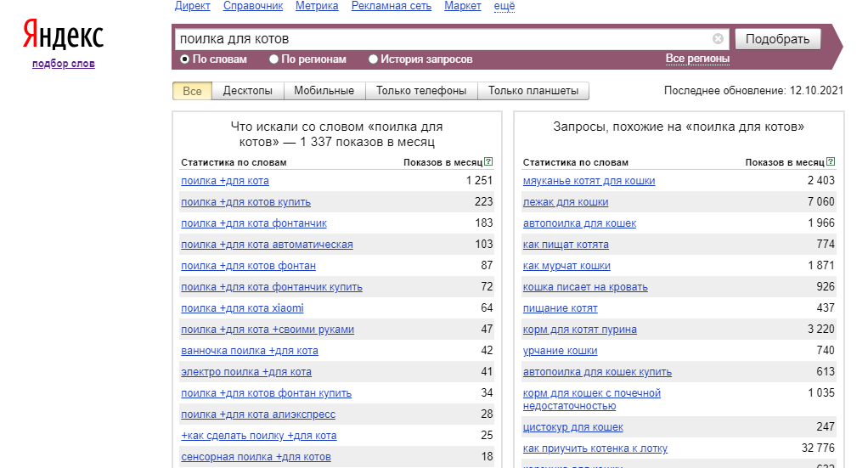Image resolution: width=868 pixels, height=468 pixels.
Task: Click the Яндекс logo
Action: pos(63,34)
